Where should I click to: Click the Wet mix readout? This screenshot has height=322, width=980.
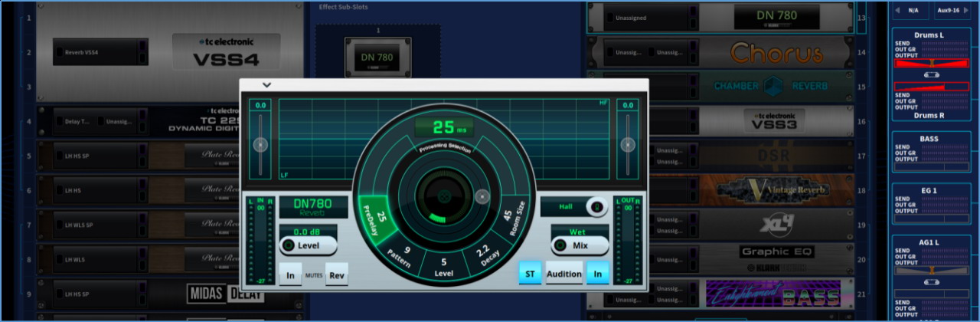pyautogui.click(x=580, y=232)
